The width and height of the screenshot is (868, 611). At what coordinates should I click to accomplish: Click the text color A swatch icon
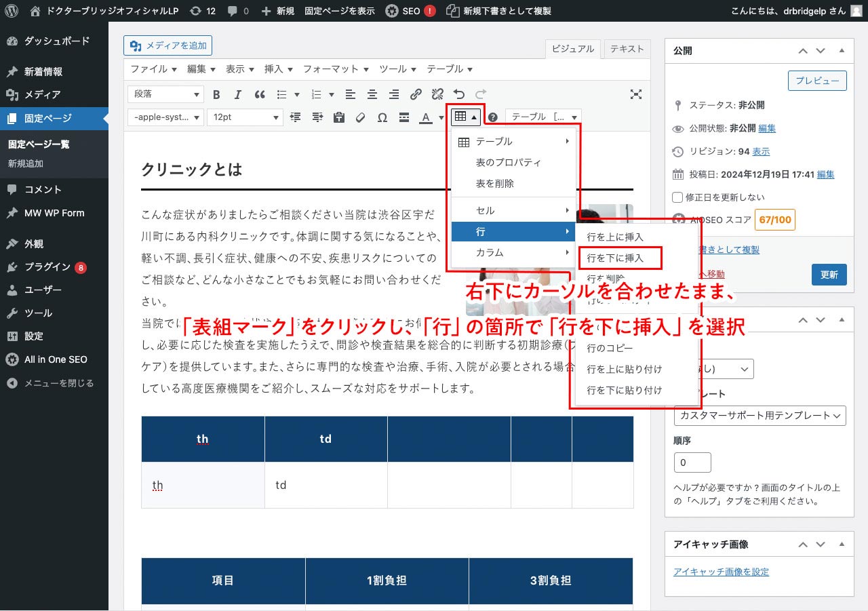click(x=425, y=118)
